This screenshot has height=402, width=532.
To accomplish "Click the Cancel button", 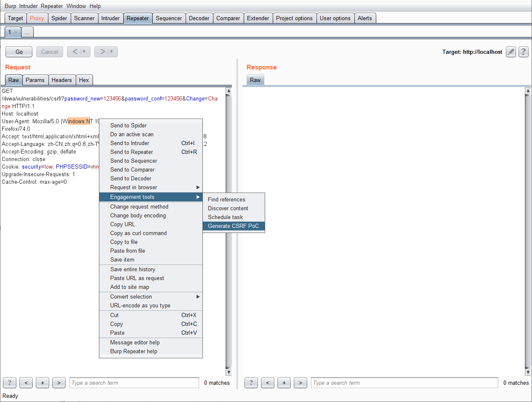I will click(50, 52).
